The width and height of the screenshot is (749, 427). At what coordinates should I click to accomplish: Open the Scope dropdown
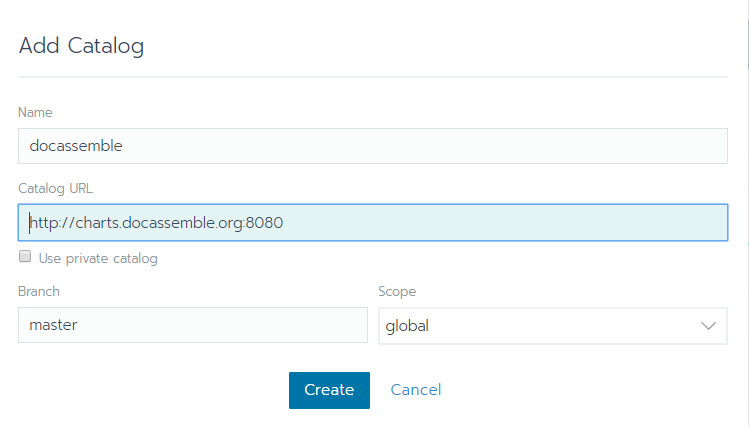coord(552,325)
